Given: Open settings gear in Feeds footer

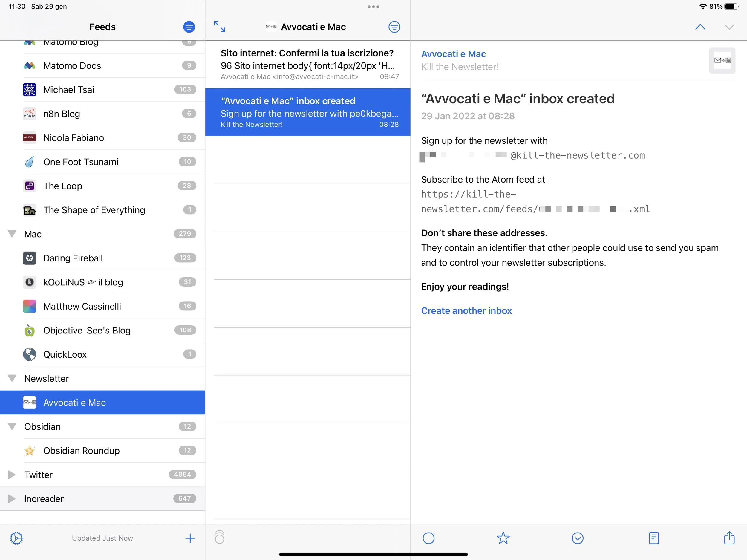Looking at the screenshot, I should point(16,538).
